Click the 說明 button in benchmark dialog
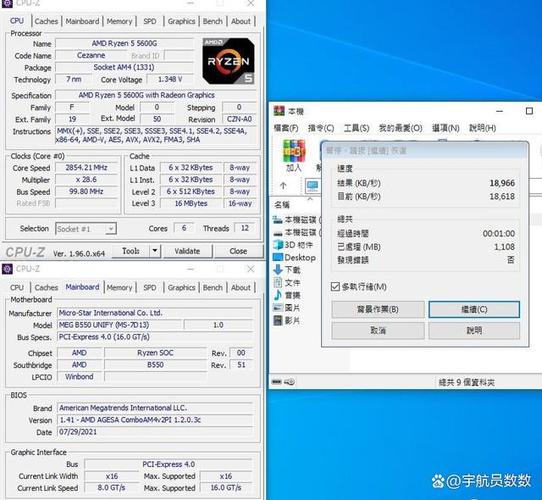This screenshot has width=542, height=500. pyautogui.click(x=474, y=331)
